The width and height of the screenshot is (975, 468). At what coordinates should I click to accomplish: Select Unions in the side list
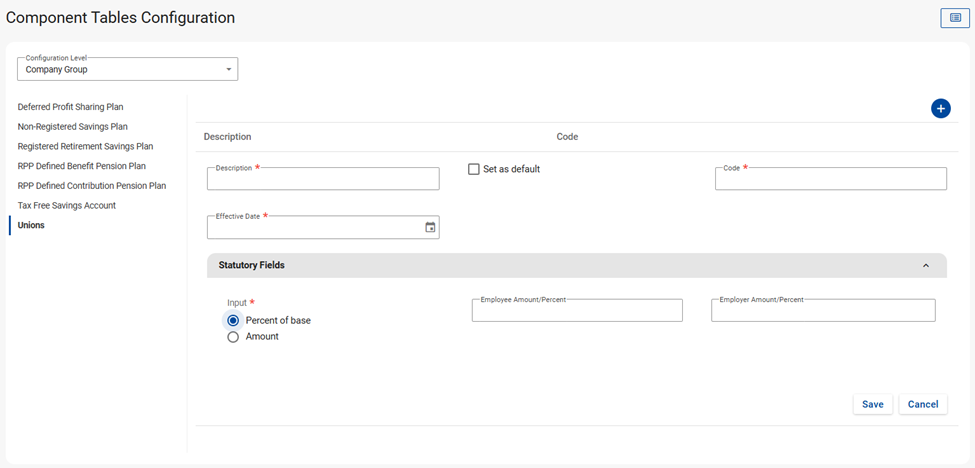31,225
